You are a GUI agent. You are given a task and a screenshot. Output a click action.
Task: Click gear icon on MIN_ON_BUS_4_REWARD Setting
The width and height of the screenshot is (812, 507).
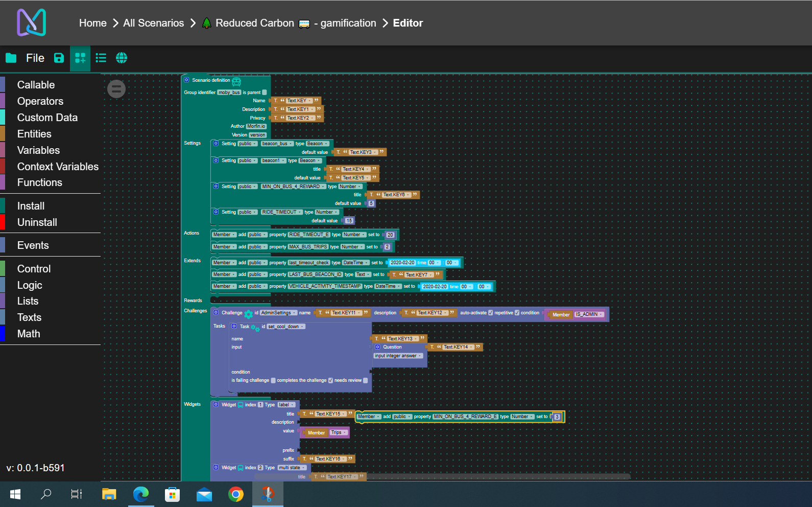click(216, 187)
